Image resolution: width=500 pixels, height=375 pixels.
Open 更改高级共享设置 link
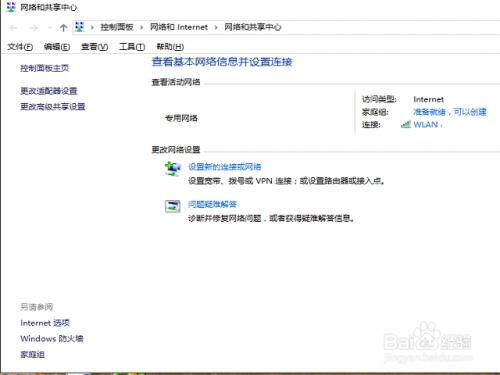(53, 107)
